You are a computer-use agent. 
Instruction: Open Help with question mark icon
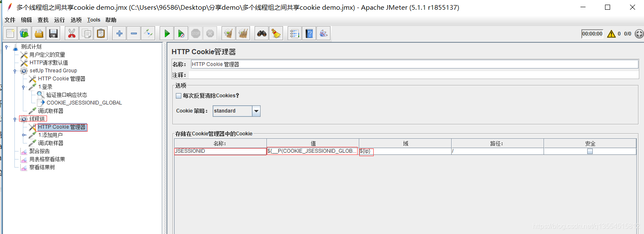309,33
